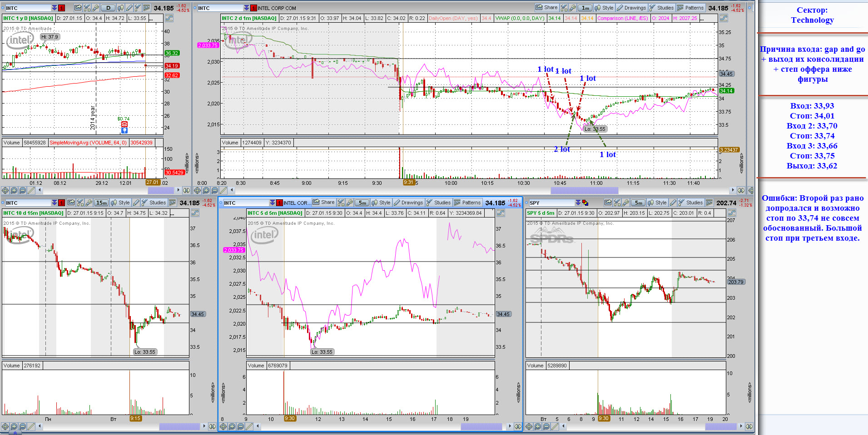Viewport: 868px width, 435px height.
Task: Open Patterns icon in daily chart
Action: click(x=147, y=8)
